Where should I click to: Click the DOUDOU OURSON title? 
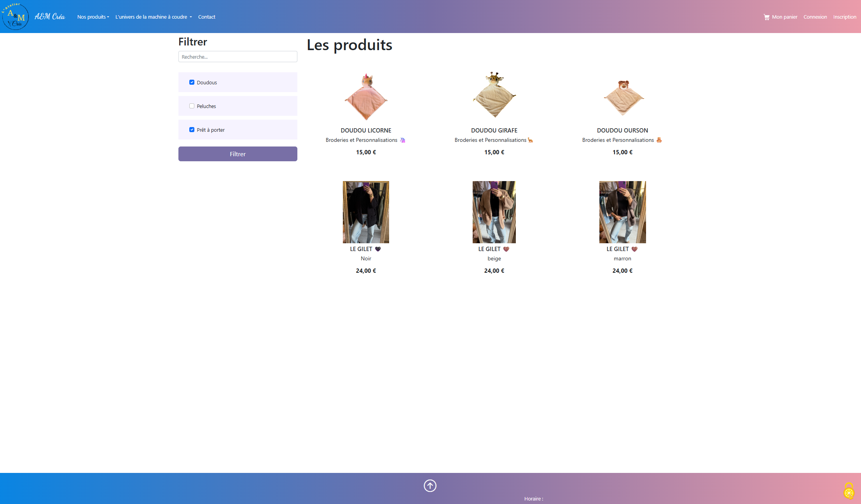coord(623,131)
